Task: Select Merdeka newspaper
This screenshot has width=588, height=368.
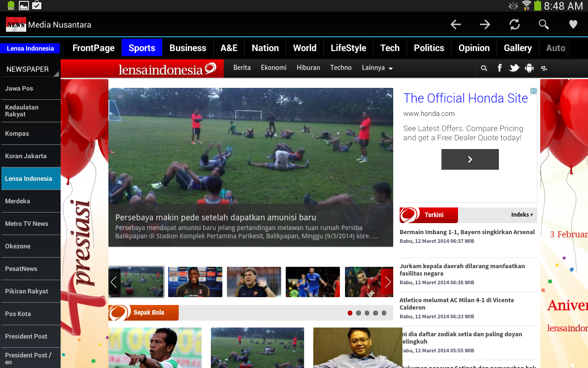Action: [x=30, y=201]
